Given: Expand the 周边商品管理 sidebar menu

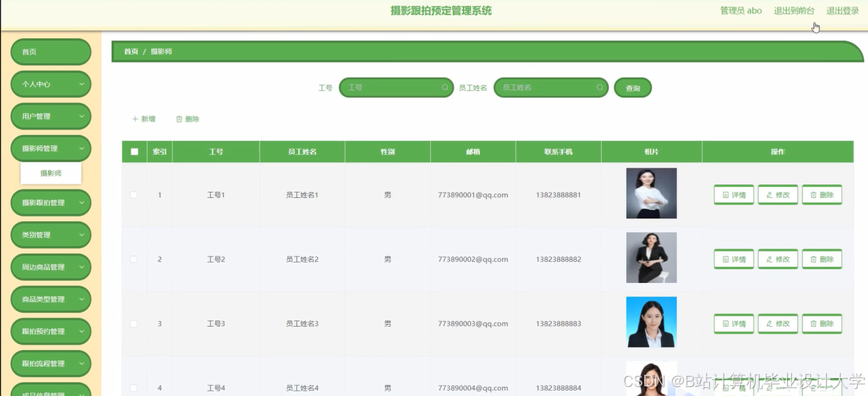Looking at the screenshot, I should [x=51, y=267].
